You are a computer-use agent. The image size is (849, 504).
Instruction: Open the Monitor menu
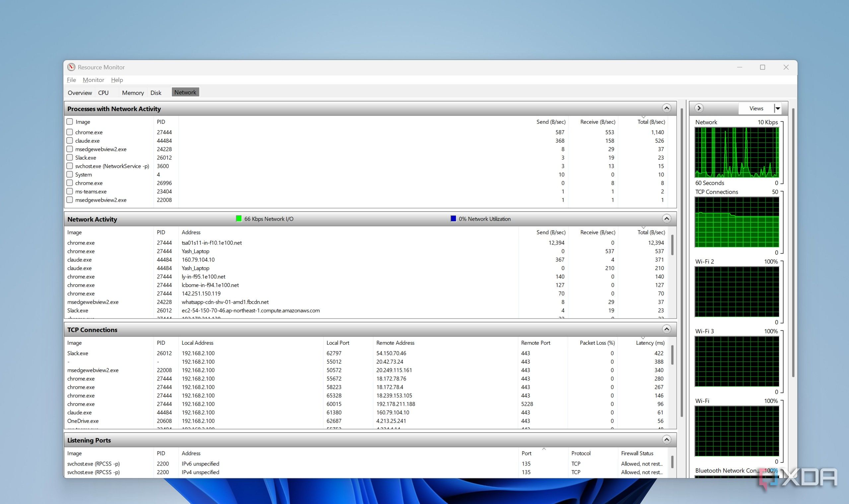(x=93, y=80)
